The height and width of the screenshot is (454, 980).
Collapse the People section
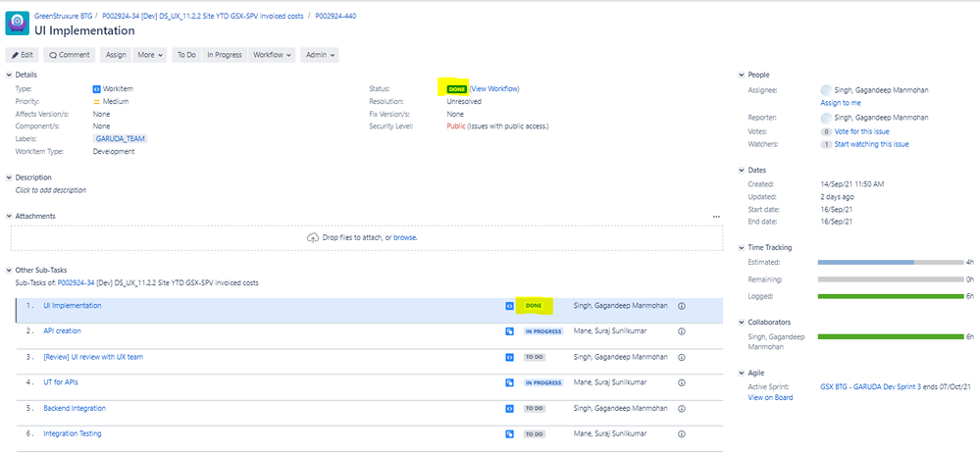(742, 75)
